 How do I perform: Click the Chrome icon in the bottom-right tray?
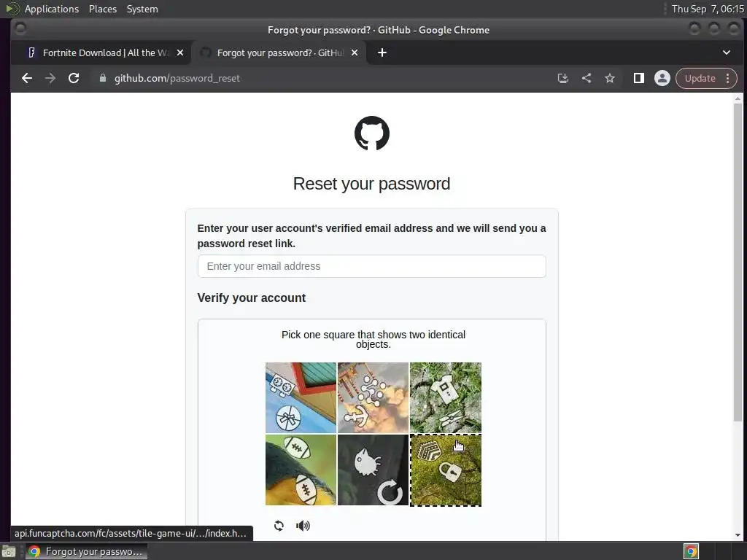click(x=691, y=551)
